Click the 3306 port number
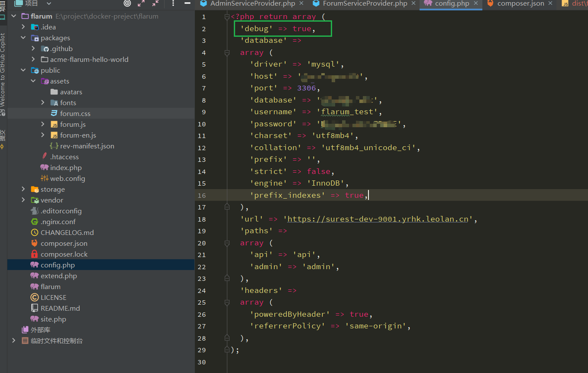The width and height of the screenshot is (588, 373). (307, 88)
